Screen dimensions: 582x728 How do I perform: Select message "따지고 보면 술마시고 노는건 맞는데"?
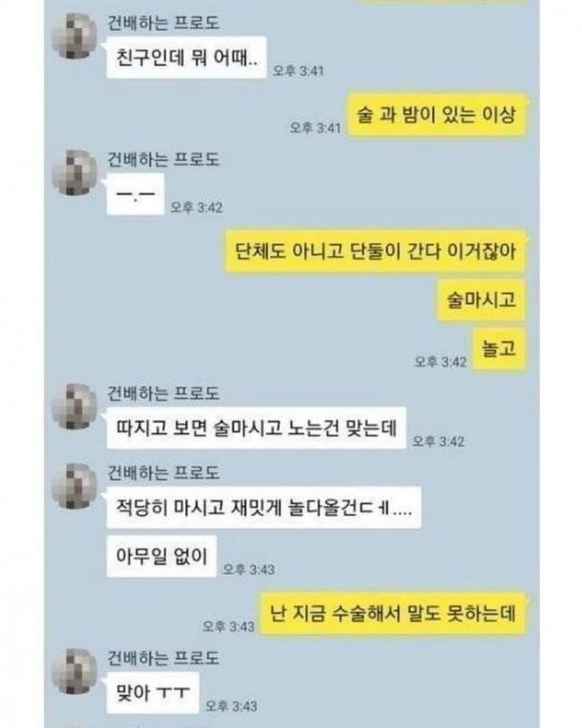(x=256, y=428)
